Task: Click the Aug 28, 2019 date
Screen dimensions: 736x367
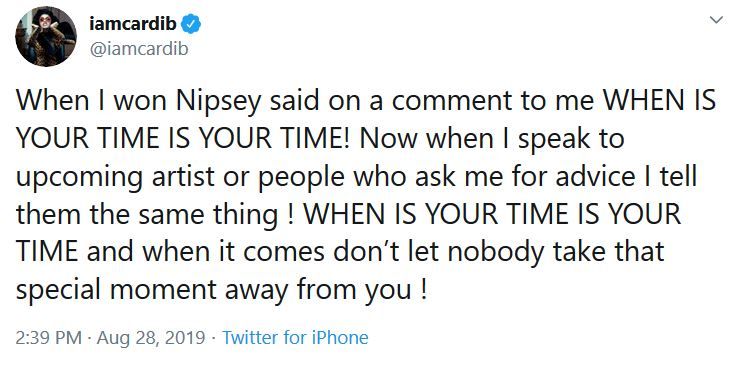Action: pos(151,338)
